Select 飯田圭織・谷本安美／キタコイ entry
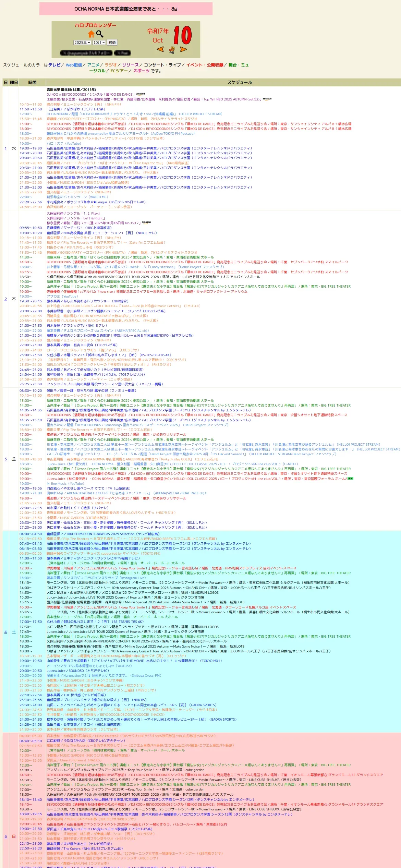 point(84,725)
